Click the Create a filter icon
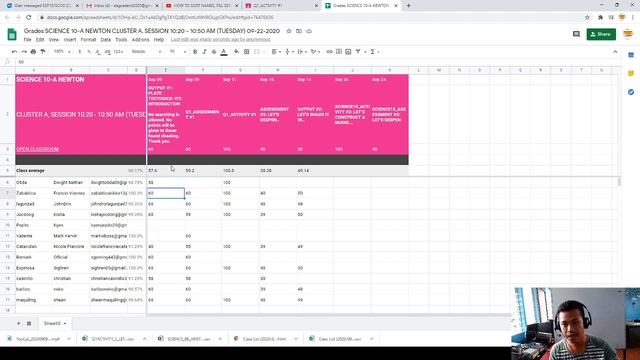The image size is (640, 360). tap(358, 52)
